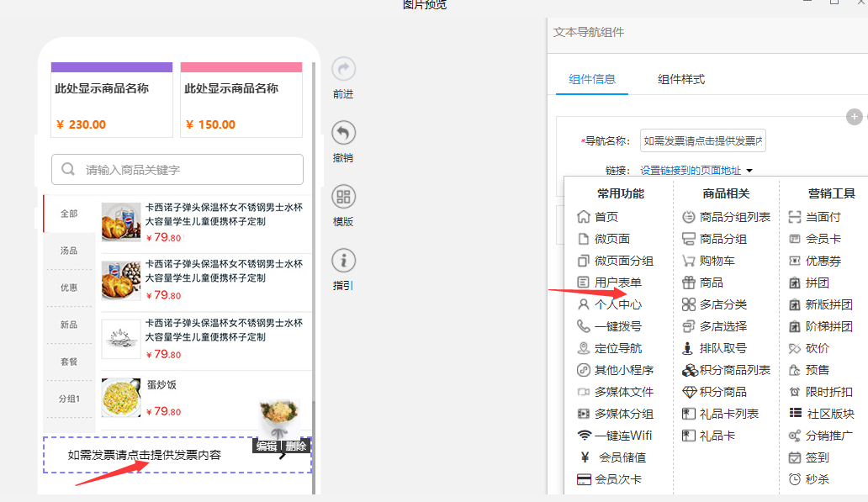This screenshot has height=502, width=868.
Task: Choose the 优惠券 coupon option
Action: pyautogui.click(x=823, y=261)
